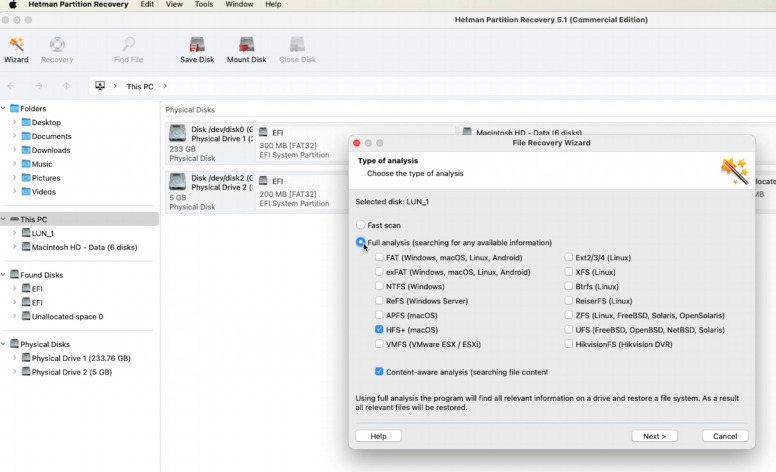Image resolution: width=776 pixels, height=472 pixels.
Task: Expand the Desktop folder node
Action: click(14, 122)
